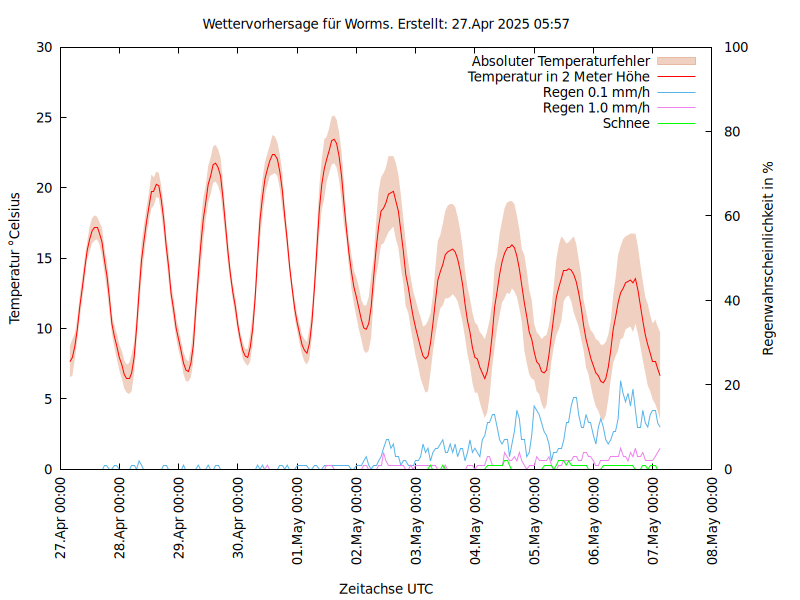Select the 'Absoluter Temperaturfehler' legend label

click(x=560, y=61)
